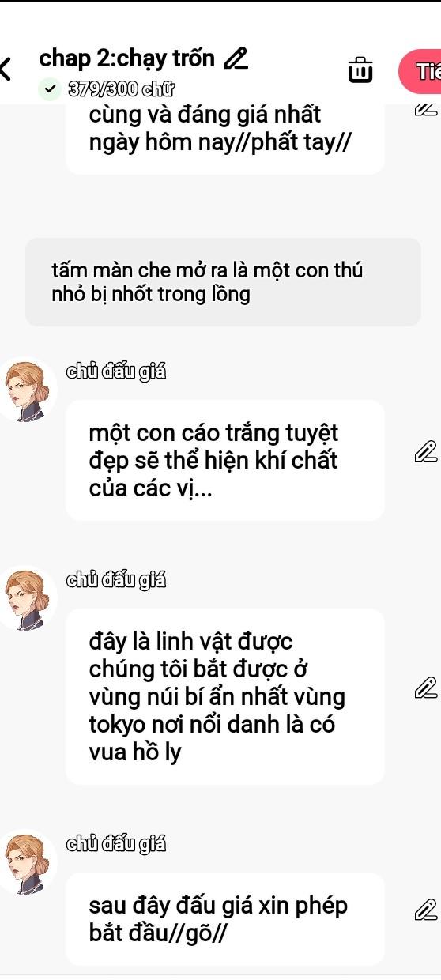Open avatar above 'đây là linh vật' message
The image size is (441, 980).
30,598
